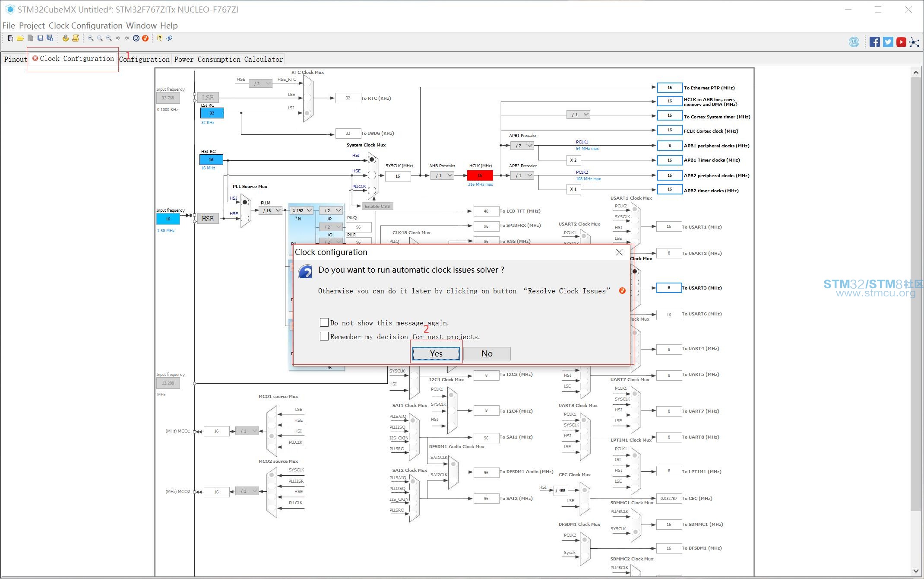Open the APB2 Prescaler dropdown
The width and height of the screenshot is (924, 579).
click(522, 175)
